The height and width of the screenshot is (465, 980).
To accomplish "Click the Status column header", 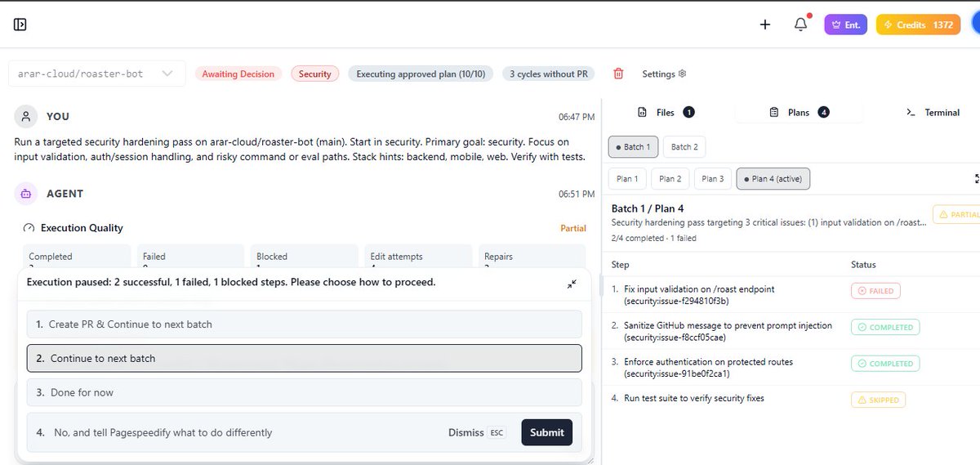I will click(863, 265).
